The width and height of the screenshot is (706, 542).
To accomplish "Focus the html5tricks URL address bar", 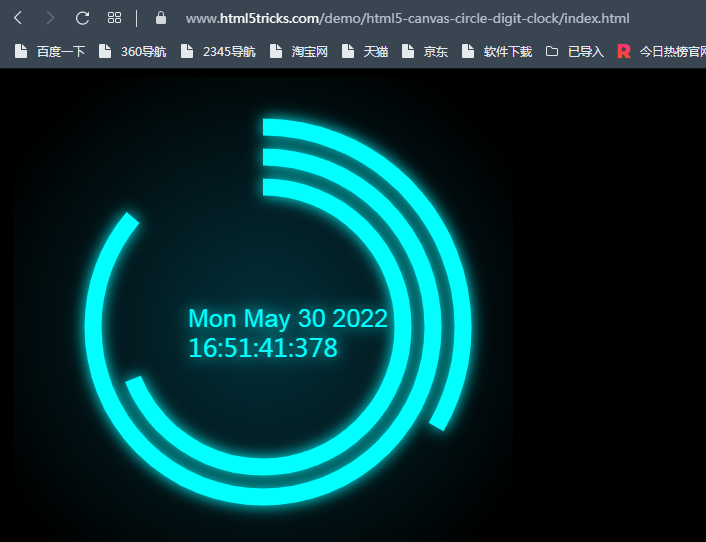I will (x=407, y=18).
